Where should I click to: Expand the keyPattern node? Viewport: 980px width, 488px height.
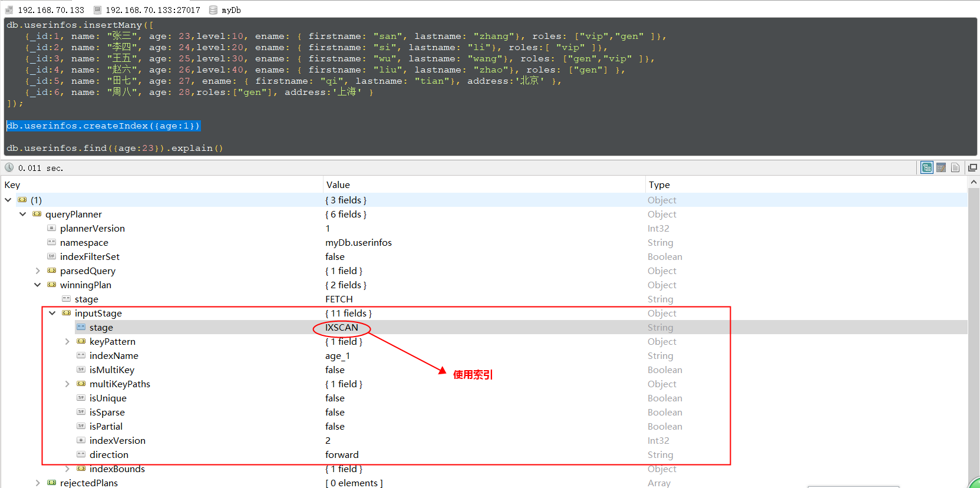(x=67, y=341)
